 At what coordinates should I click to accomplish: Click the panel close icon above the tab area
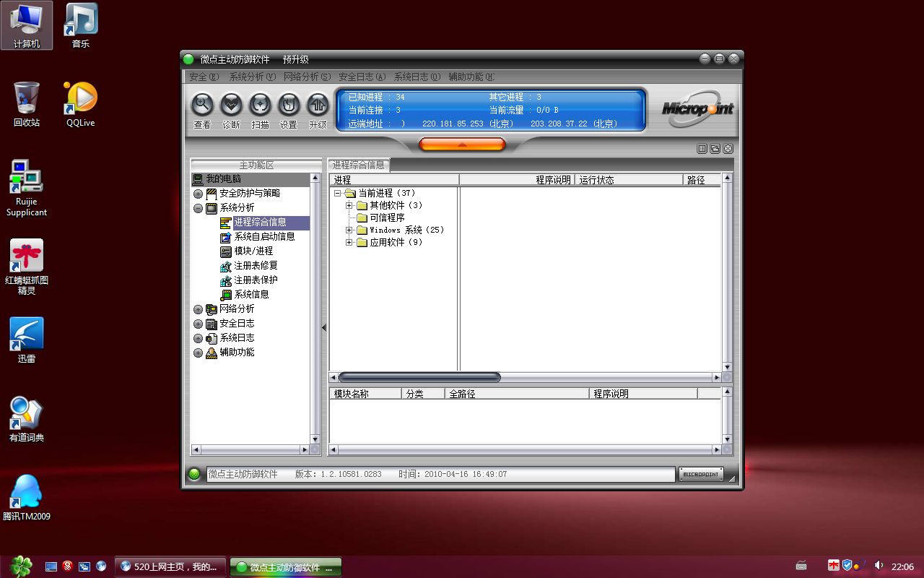point(728,149)
